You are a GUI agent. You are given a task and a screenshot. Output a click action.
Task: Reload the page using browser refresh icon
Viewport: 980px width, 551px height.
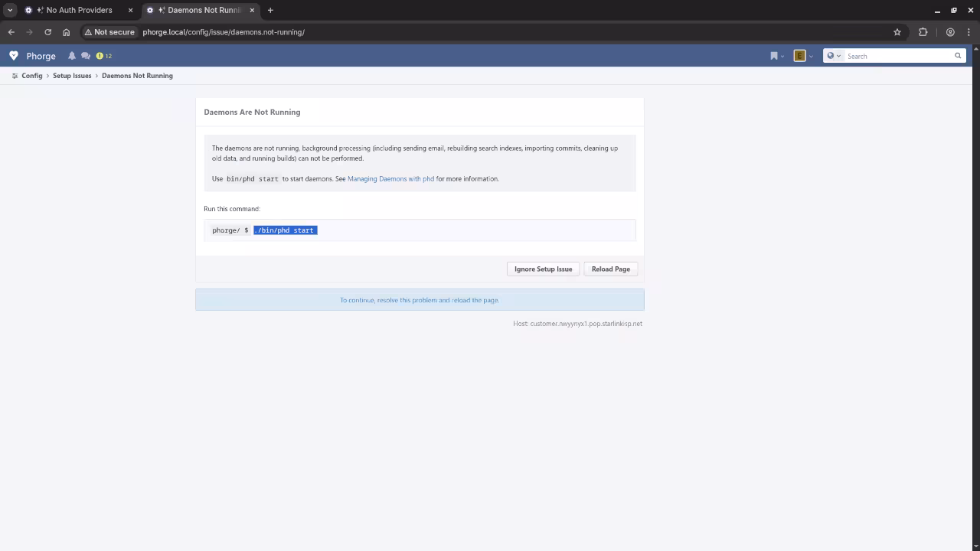click(47, 32)
